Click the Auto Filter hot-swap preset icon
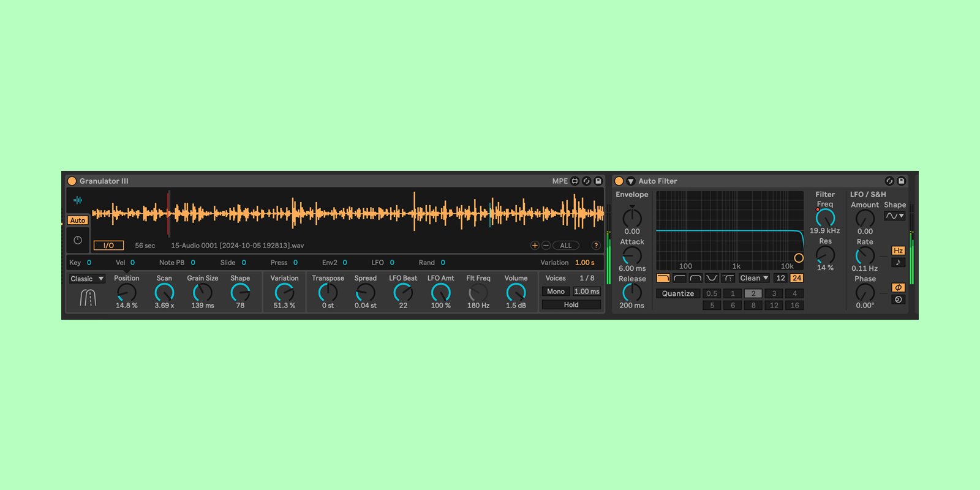The image size is (980, 490). tap(889, 181)
